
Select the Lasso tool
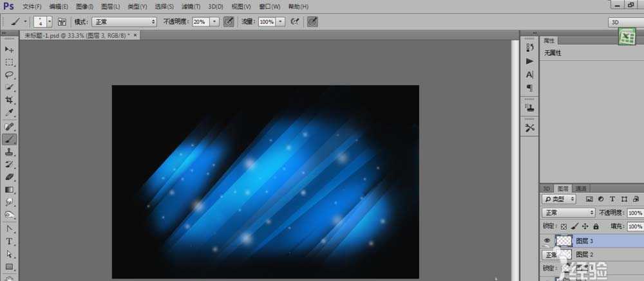[x=10, y=75]
